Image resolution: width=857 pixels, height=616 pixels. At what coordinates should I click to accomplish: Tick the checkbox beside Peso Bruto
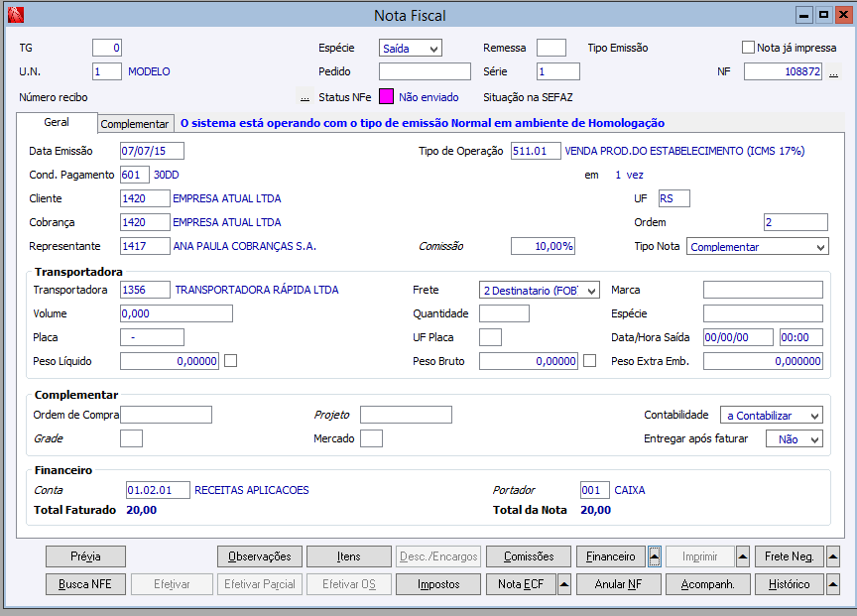pos(589,361)
